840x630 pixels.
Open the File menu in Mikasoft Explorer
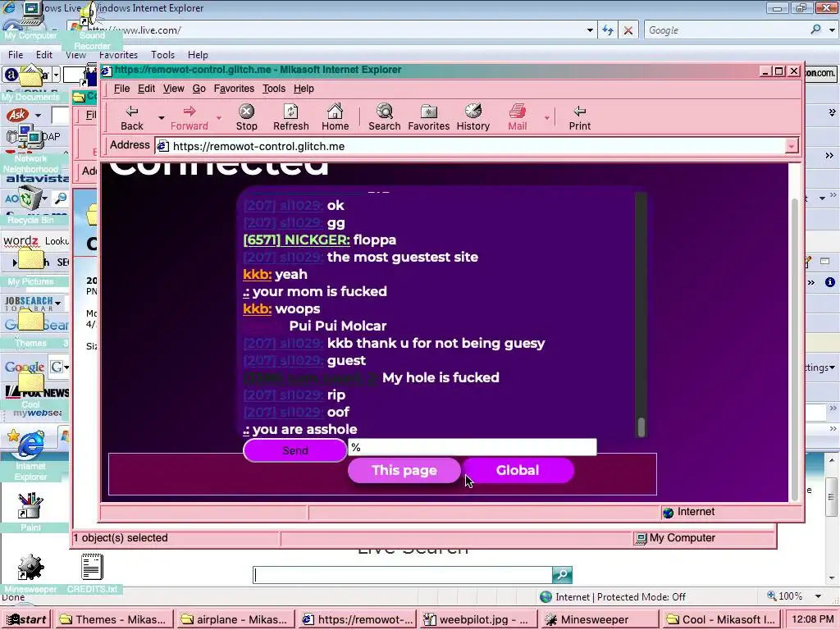(121, 89)
